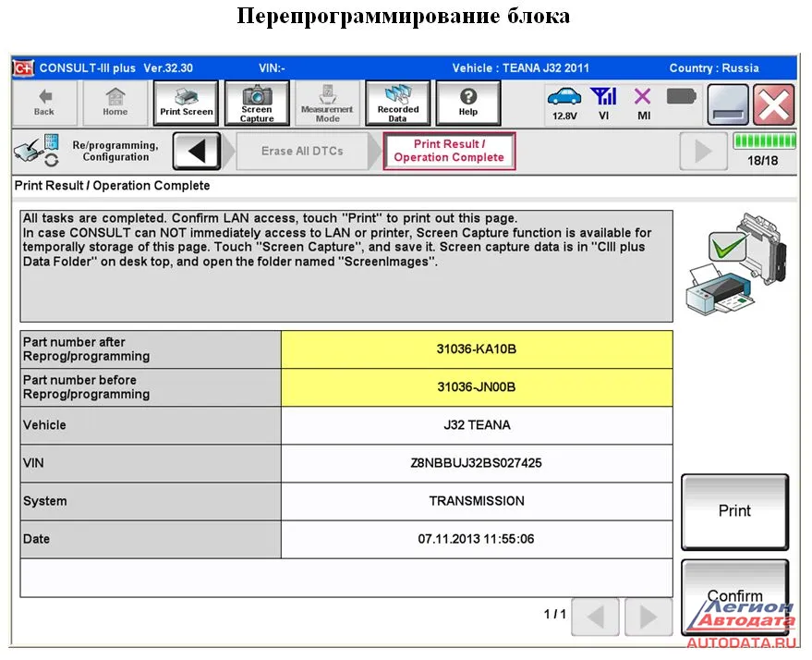This screenshot has width=812, height=660.
Task: Click 'Vehicle : TEANA J32 2011' in title bar
Action: (520, 67)
